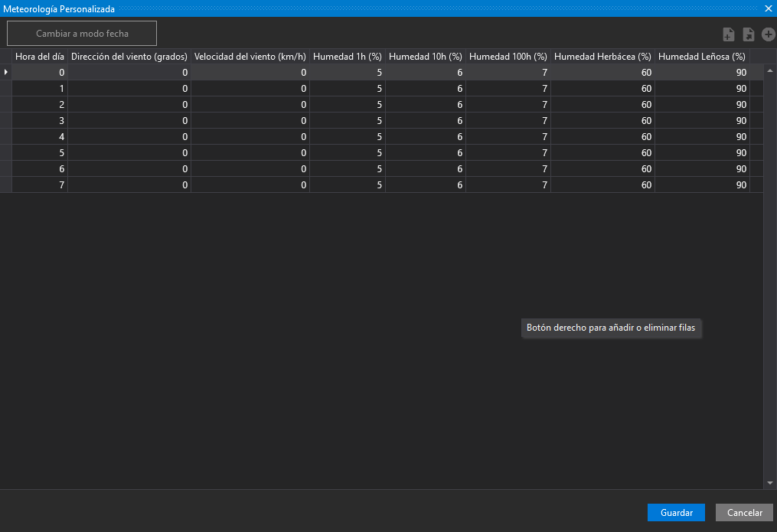Click wind speed cell for hour 5
The image size is (777, 532).
250,153
